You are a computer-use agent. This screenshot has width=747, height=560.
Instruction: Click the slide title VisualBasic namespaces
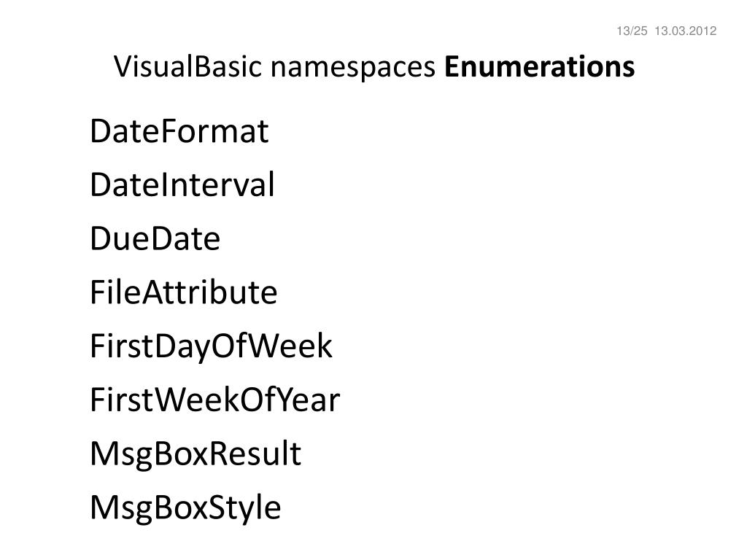point(274,66)
